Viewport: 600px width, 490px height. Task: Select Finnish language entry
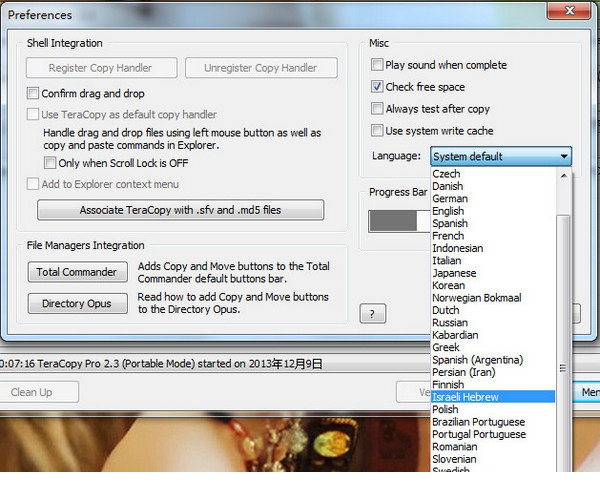coord(493,384)
